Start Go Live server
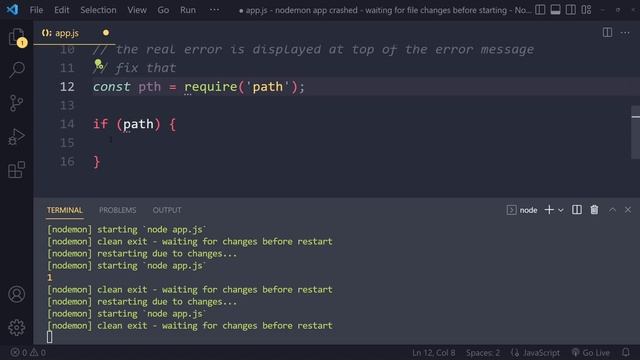640x360 pixels. pyautogui.click(x=591, y=353)
